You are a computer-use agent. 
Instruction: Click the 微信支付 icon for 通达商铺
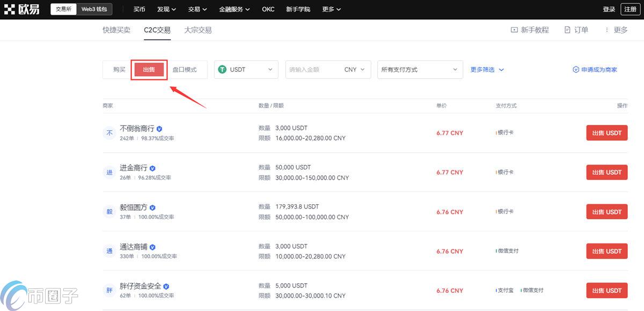(495, 251)
